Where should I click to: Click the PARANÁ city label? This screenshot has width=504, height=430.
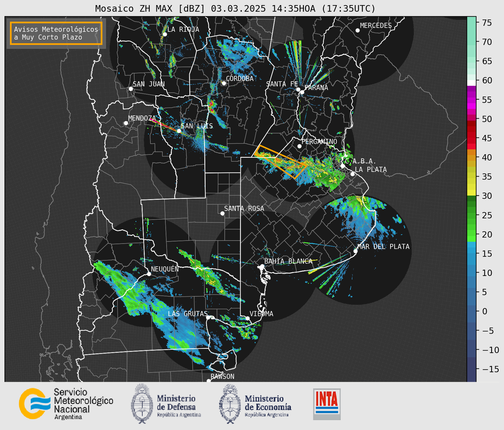click(316, 88)
